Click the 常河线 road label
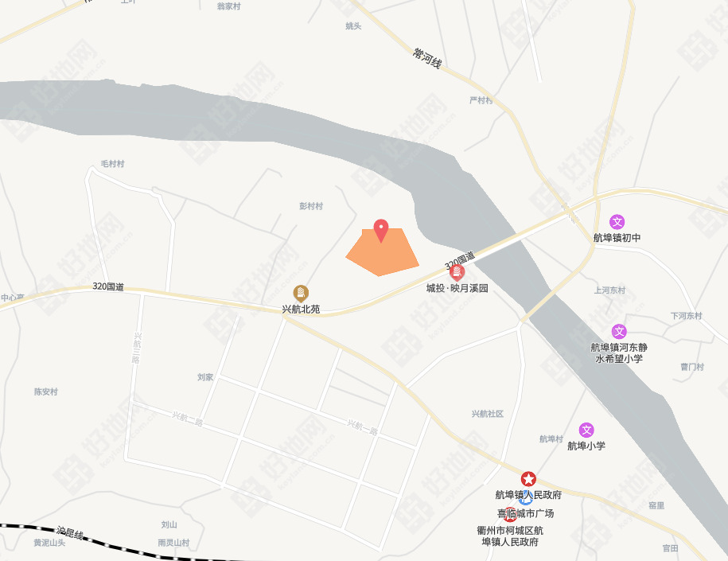Screen dimensions: 728x561 coord(427,58)
